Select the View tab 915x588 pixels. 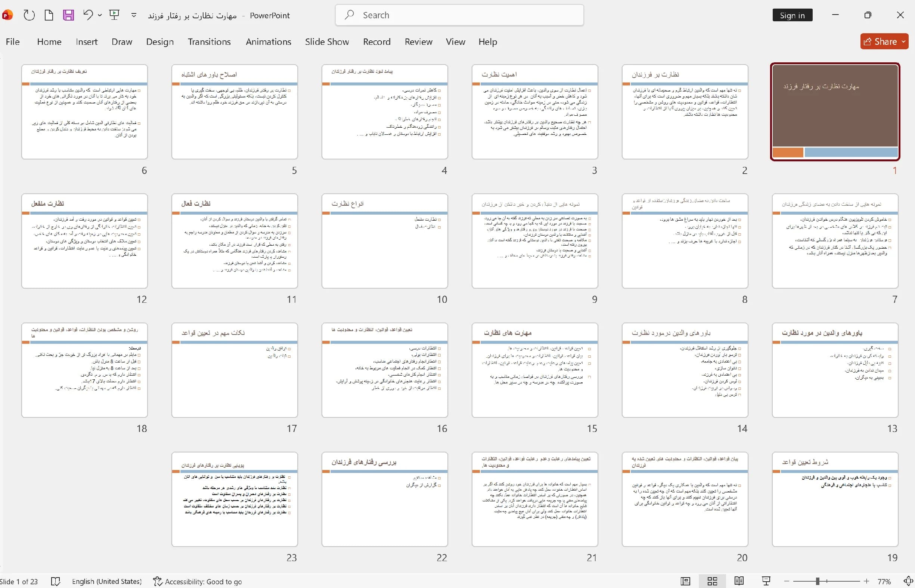click(456, 41)
